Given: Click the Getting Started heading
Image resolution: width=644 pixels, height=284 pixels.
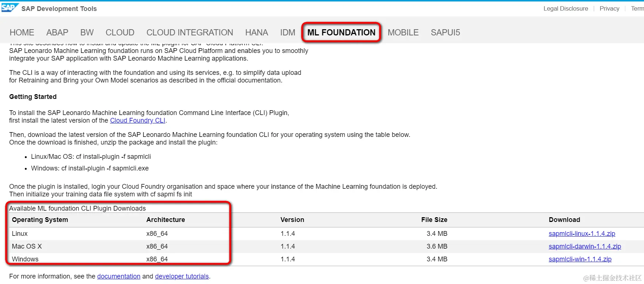Looking at the screenshot, I should pyautogui.click(x=33, y=97).
